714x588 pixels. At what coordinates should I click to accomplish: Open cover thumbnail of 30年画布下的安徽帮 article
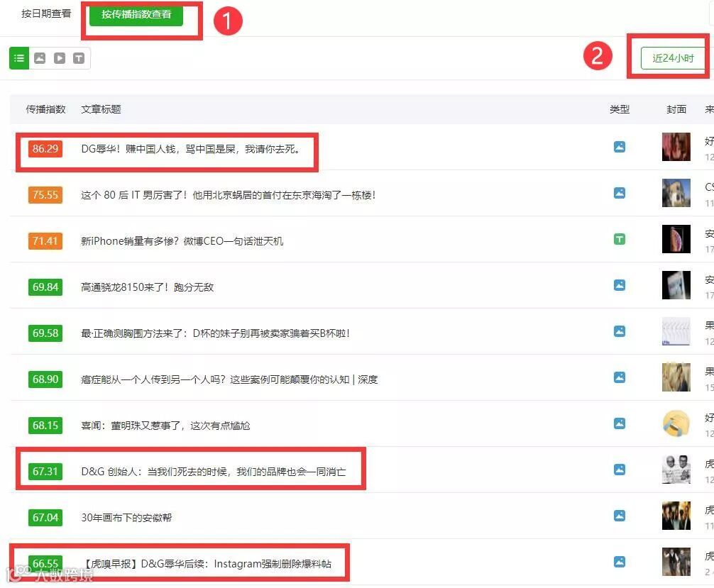tap(676, 516)
